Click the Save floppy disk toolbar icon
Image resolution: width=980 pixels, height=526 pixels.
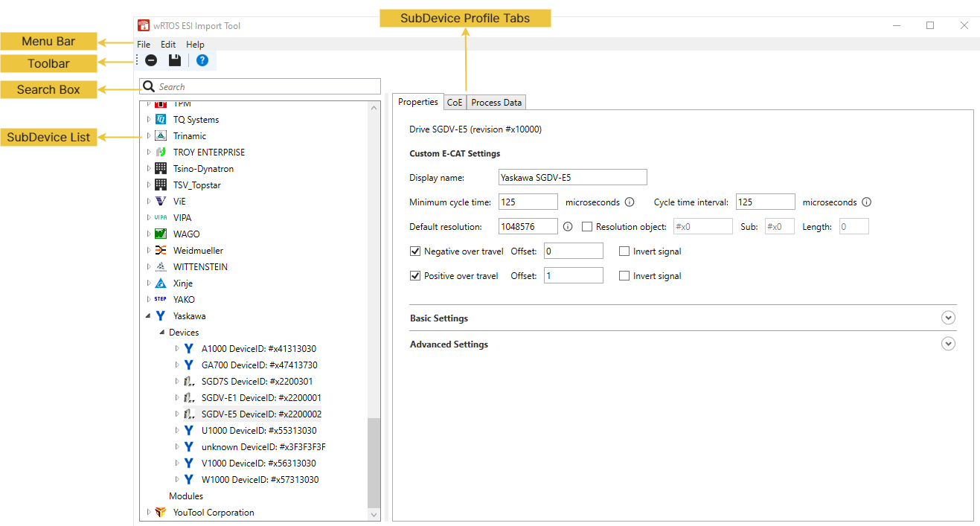tap(175, 60)
